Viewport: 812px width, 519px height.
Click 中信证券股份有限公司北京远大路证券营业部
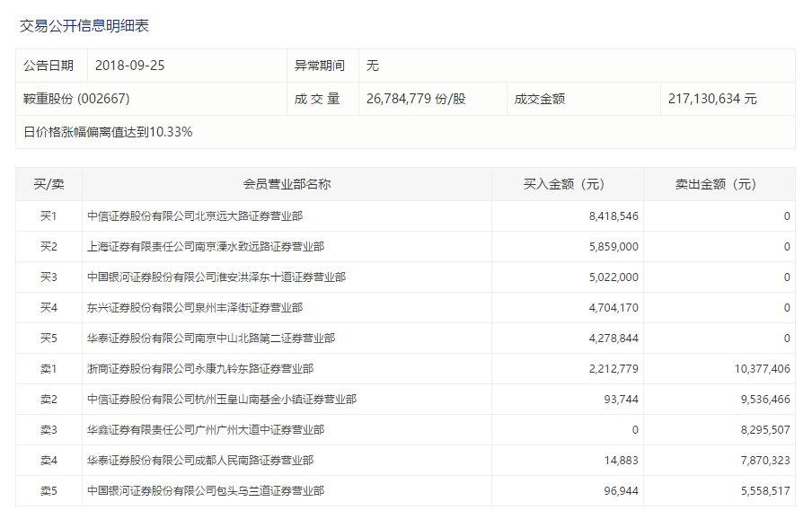click(195, 216)
